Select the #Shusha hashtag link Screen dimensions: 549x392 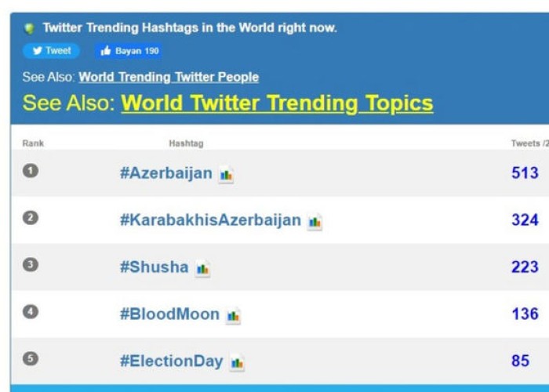click(x=154, y=267)
